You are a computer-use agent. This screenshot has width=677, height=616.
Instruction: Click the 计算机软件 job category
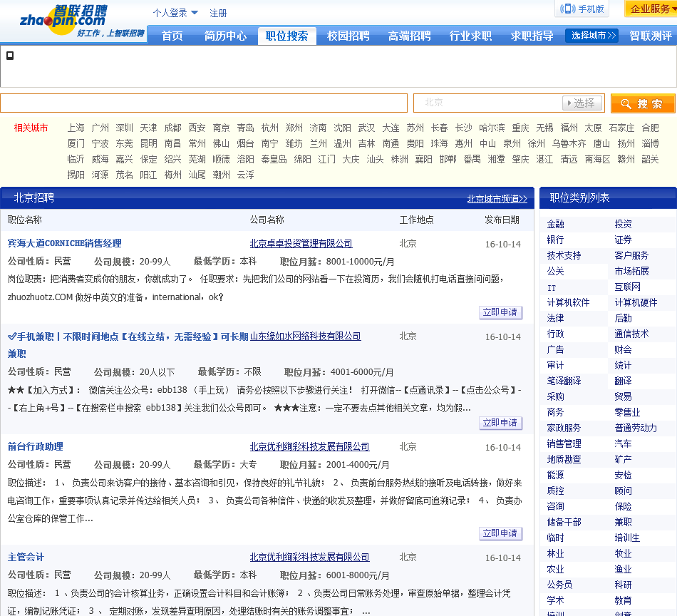[568, 302]
